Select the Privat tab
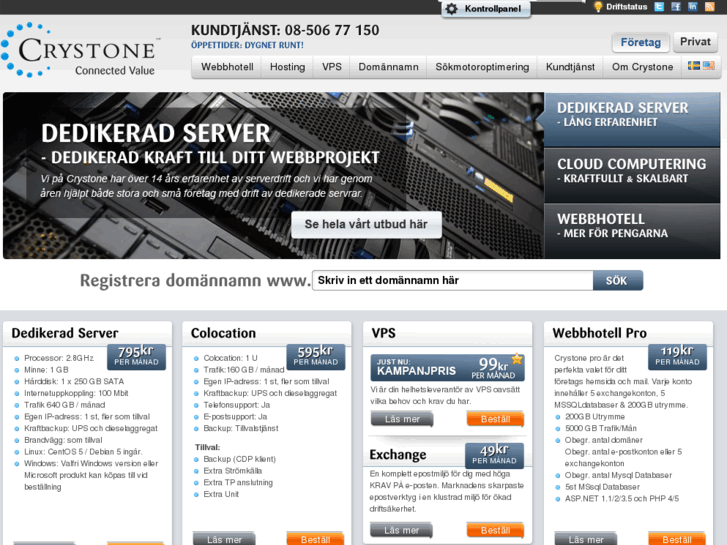Viewport: 727px width, 545px height. (x=695, y=42)
